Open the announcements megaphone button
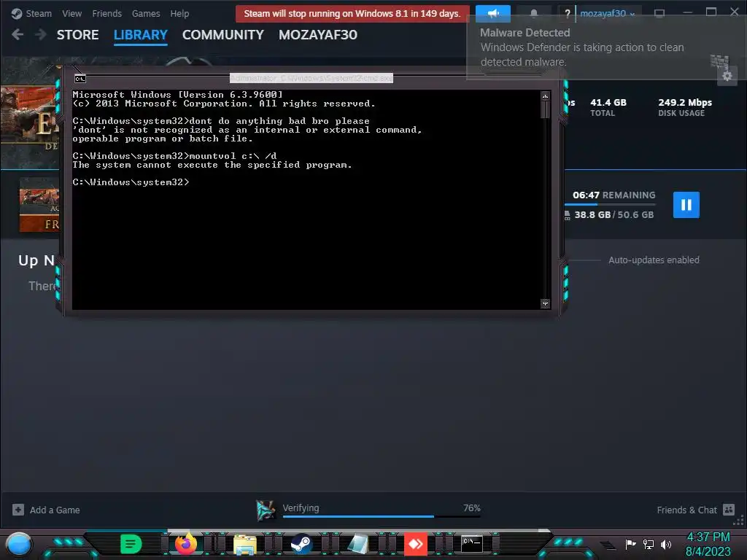747x560 pixels. pos(492,14)
